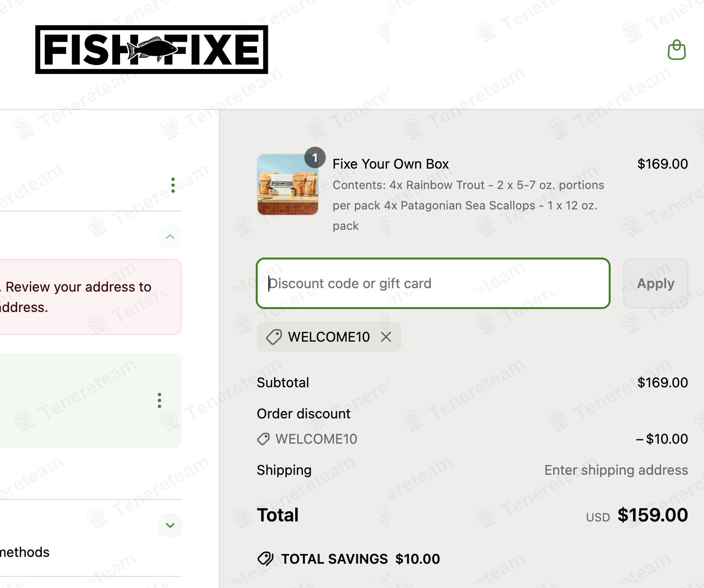The width and height of the screenshot is (704, 588).
Task: Click the Fish Fixe logo
Action: 152,50
